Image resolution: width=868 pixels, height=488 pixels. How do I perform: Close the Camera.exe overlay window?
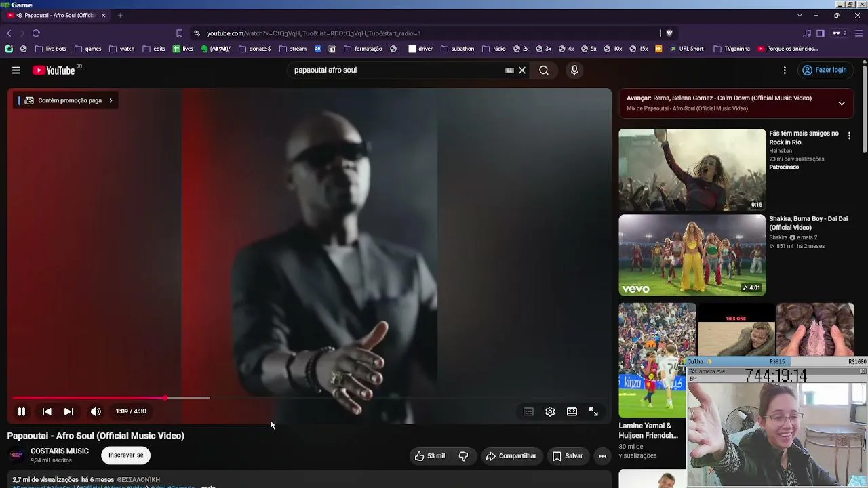[x=863, y=371]
